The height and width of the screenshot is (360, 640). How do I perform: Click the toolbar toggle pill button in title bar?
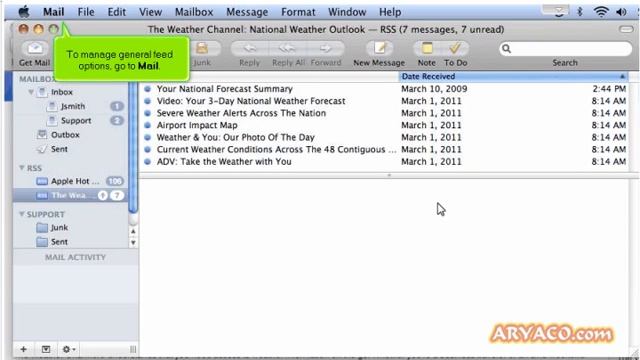pyautogui.click(x=626, y=29)
